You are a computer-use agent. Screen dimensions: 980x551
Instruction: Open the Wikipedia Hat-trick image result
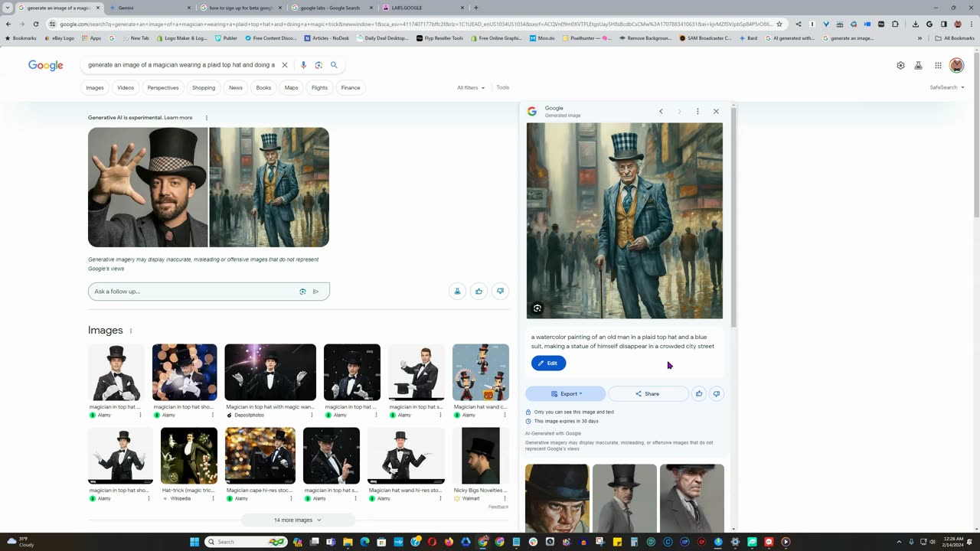[x=189, y=465]
